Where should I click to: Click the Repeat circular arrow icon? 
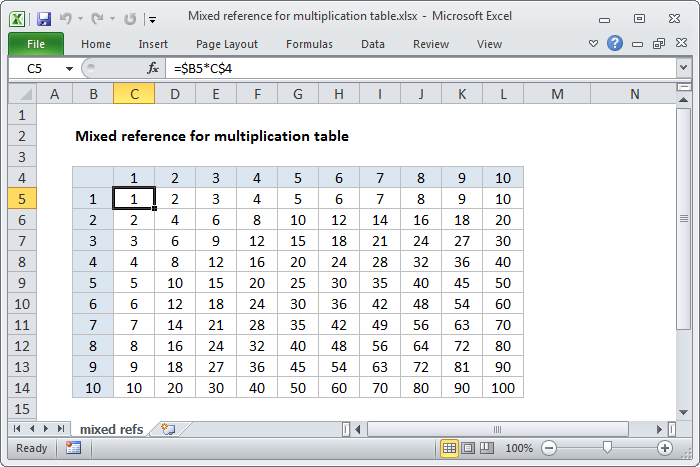130,19
